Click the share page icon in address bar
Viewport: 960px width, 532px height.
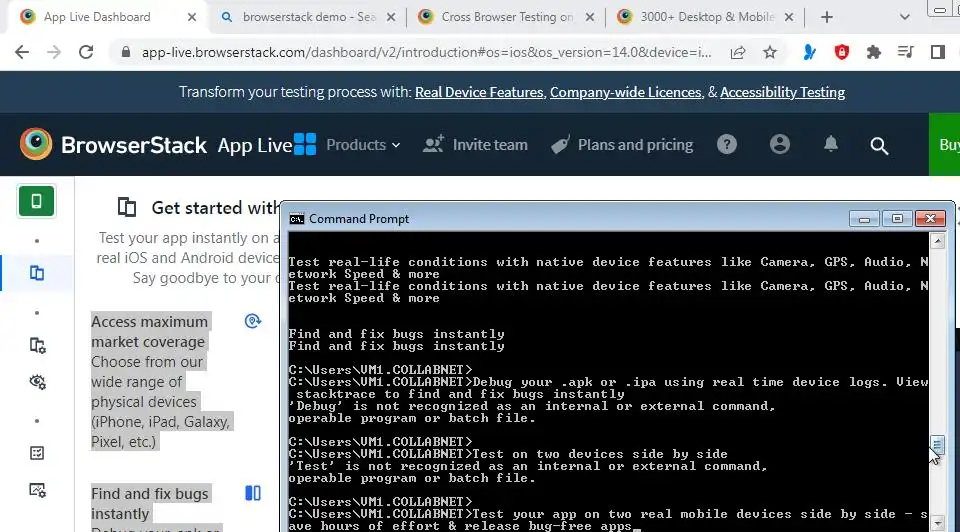(x=738, y=53)
